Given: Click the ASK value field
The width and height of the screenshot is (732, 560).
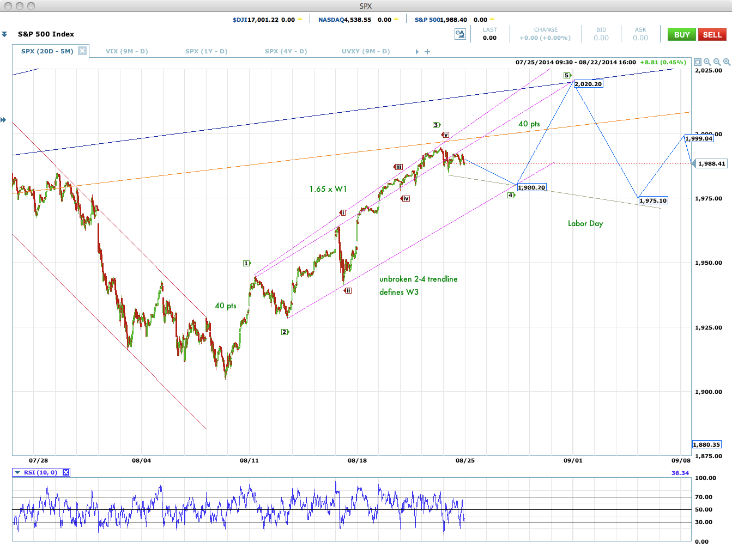Looking at the screenshot, I should click(640, 38).
